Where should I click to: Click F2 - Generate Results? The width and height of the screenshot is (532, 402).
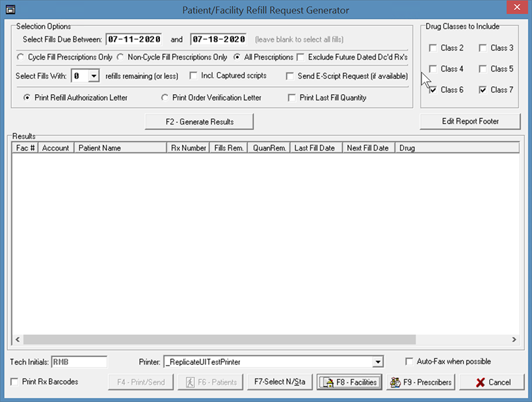198,121
